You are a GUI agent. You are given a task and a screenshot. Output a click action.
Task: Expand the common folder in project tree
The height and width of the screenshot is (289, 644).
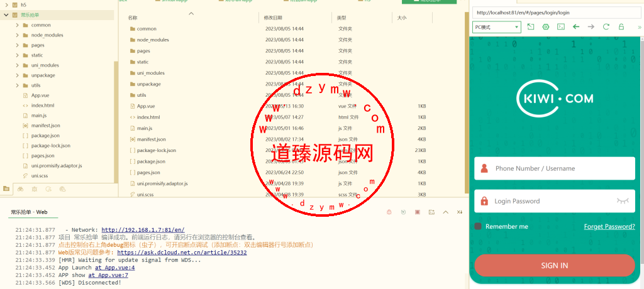tap(17, 25)
